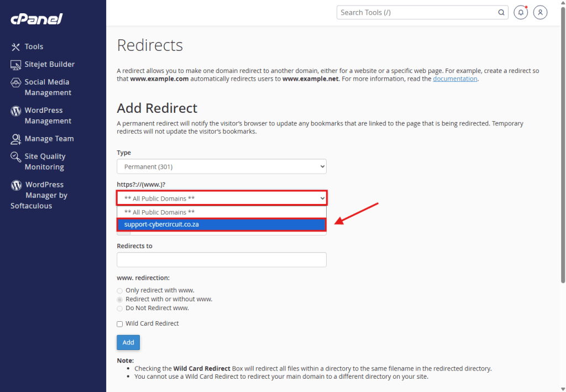Image resolution: width=566 pixels, height=392 pixels.
Task: Enable the Wild Card Redirect checkbox
Action: [120, 324]
